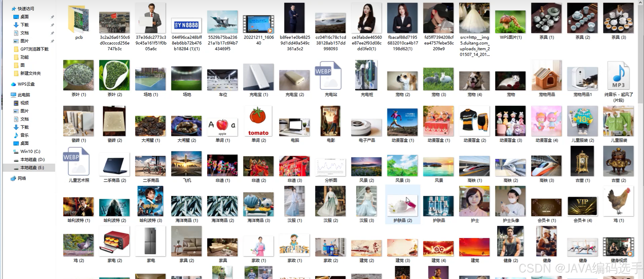Select the 大闸蟹 (1) crab thumbnail
The height and width of the screenshot is (279, 644).
(x=151, y=126)
